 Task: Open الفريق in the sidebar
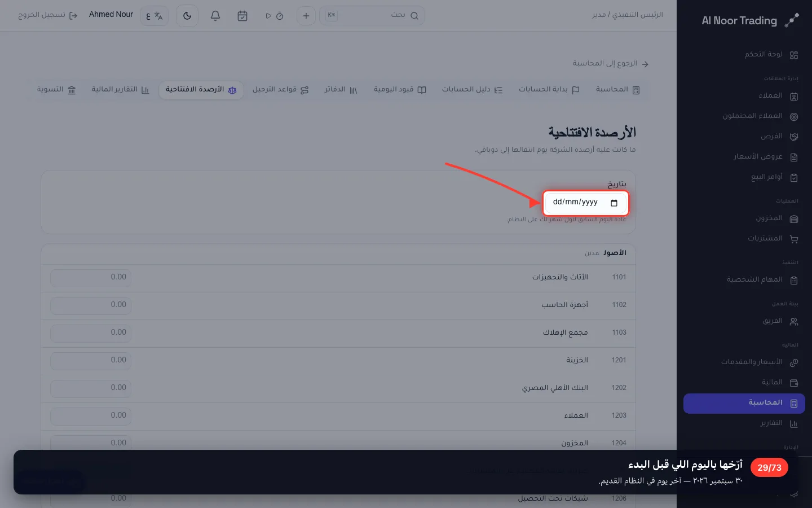(x=744, y=321)
